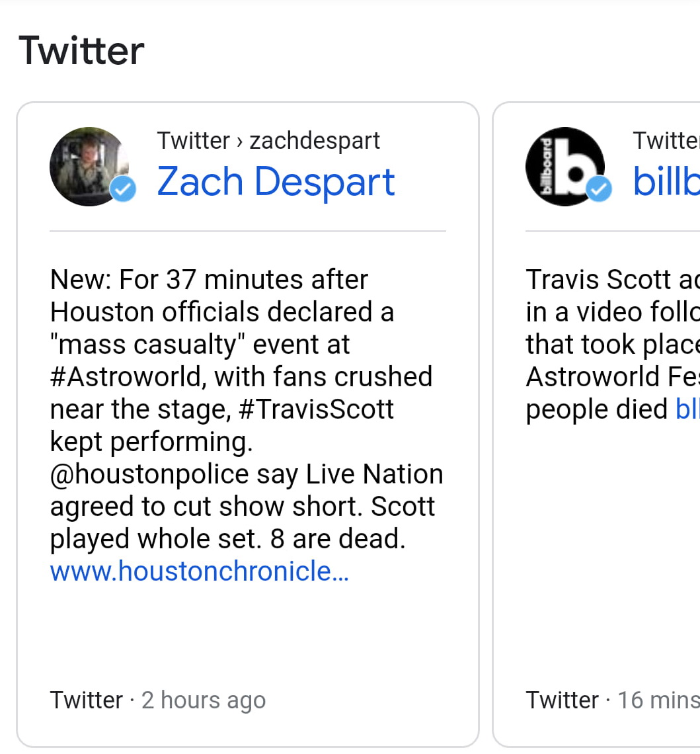
Task: Click the 'Twitter · 2 hours ago' footer
Action: pyautogui.click(x=157, y=700)
